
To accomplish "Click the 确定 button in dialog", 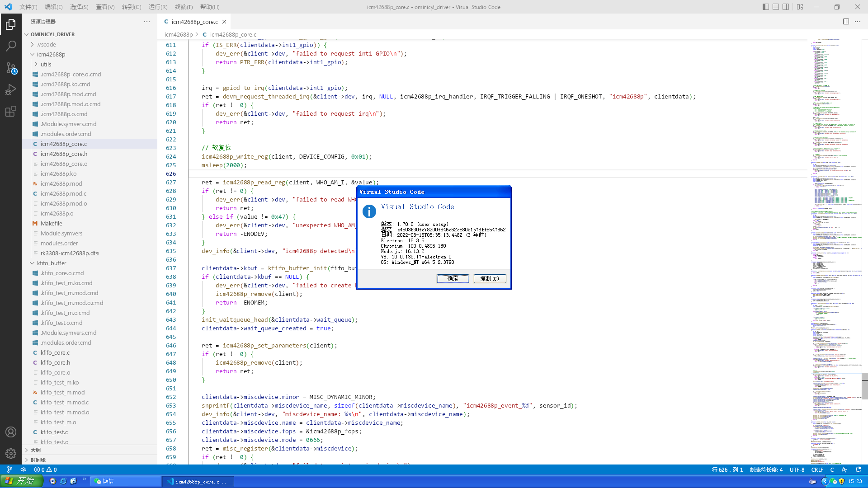I will (453, 279).
